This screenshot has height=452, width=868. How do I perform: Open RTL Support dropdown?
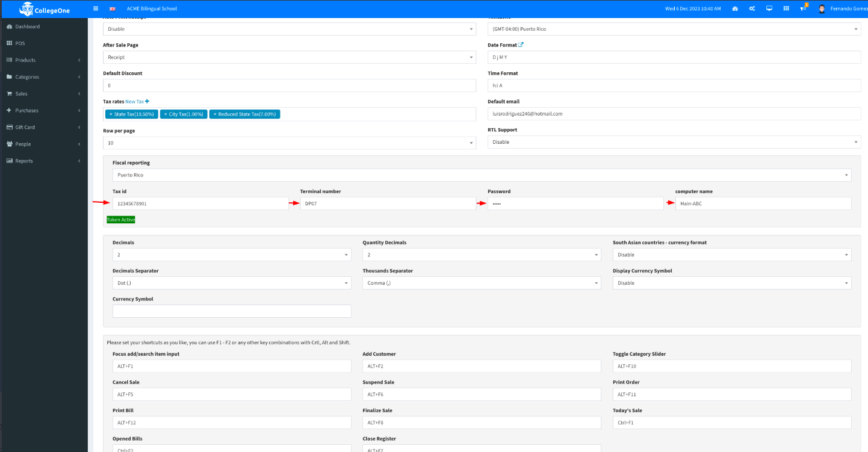pos(674,142)
